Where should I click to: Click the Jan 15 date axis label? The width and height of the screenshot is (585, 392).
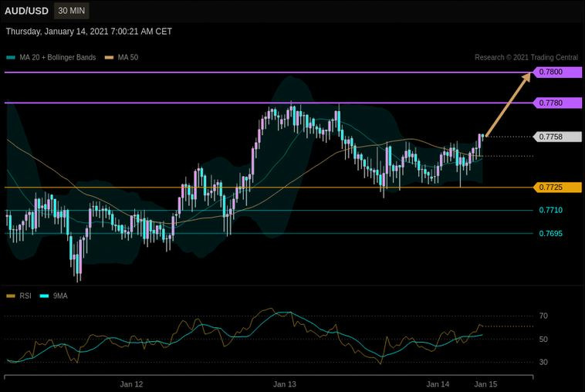coord(485,384)
